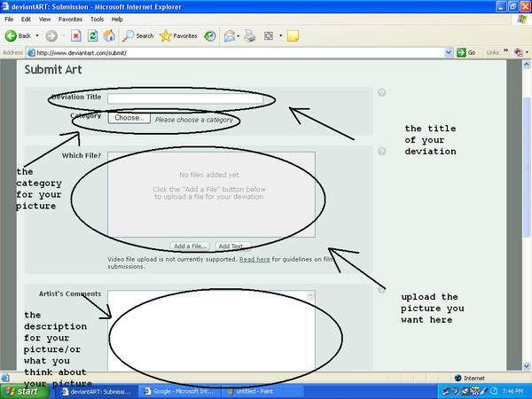Open the View menu
Image resolution: width=532 pixels, height=399 pixels.
coord(44,20)
